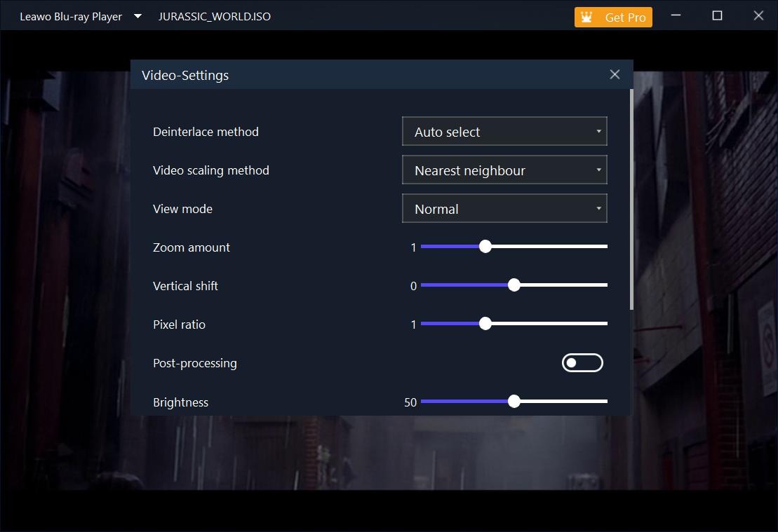Screen dimensions: 778x532
Task: Minimize the player window
Action: (x=676, y=15)
